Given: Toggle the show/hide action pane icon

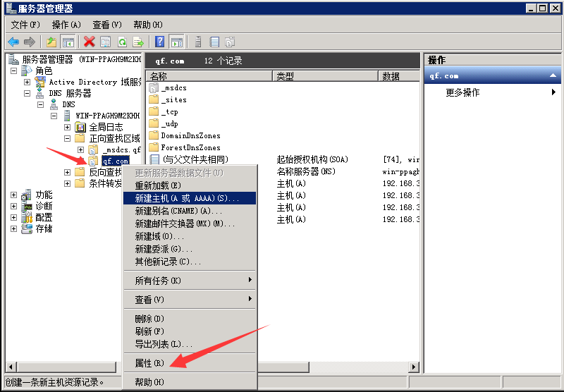Looking at the screenshot, I should pyautogui.click(x=176, y=42).
